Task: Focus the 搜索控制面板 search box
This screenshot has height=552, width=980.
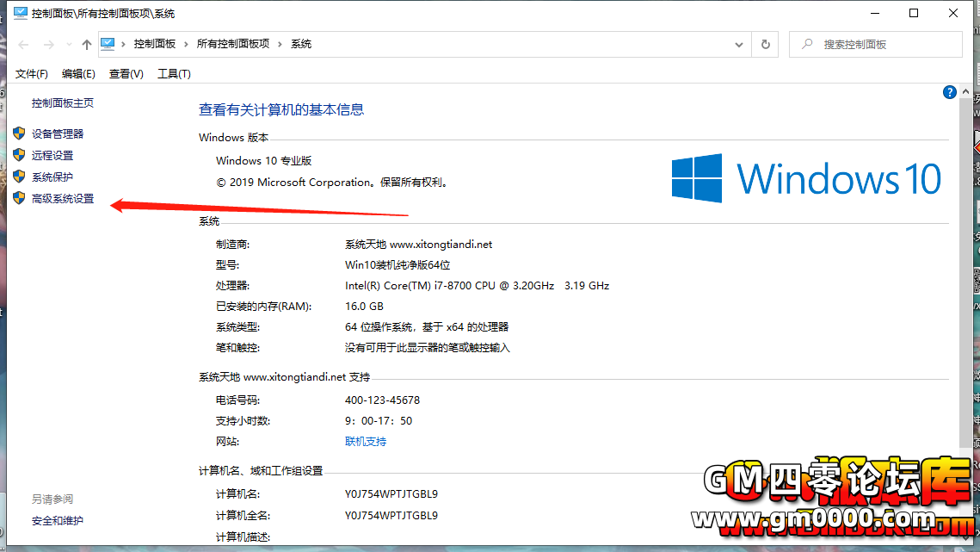Action: tap(876, 45)
